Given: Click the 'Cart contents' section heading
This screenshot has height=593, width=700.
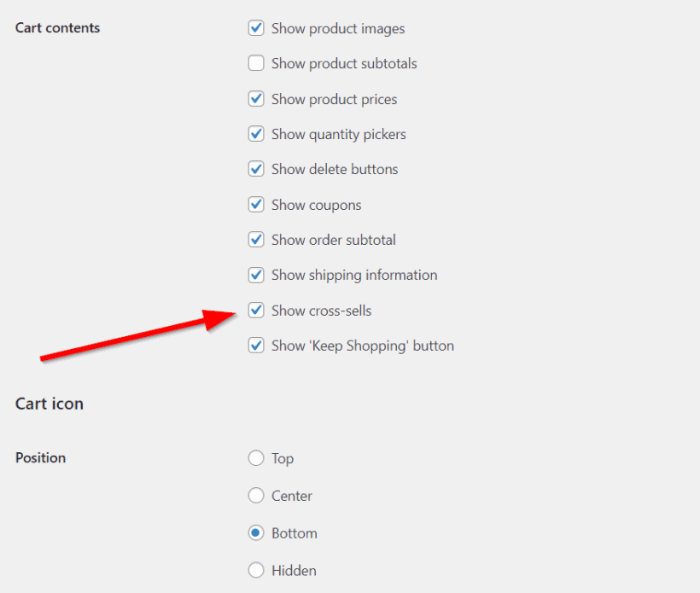Looking at the screenshot, I should [x=57, y=28].
